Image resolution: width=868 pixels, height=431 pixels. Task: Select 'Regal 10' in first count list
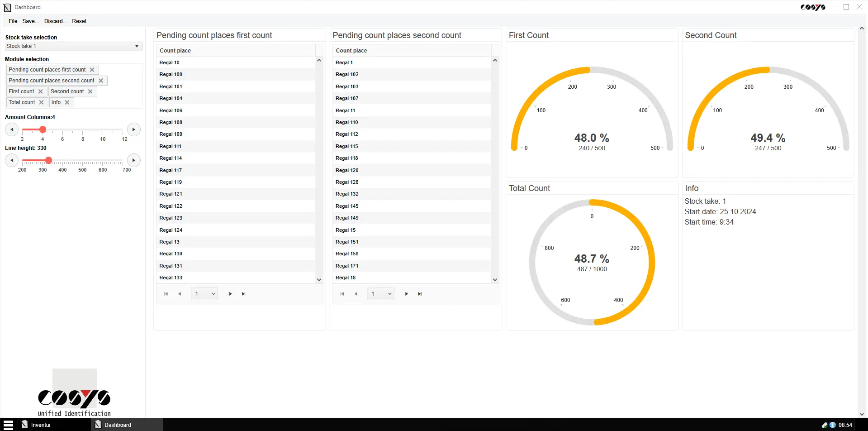click(x=236, y=62)
